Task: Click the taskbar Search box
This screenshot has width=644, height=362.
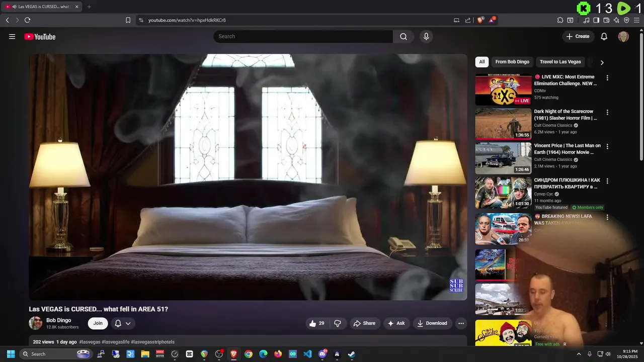Action: [55, 354]
